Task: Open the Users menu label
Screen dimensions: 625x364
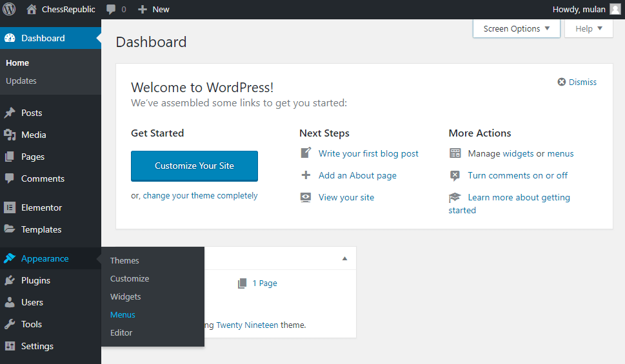Action: point(32,302)
